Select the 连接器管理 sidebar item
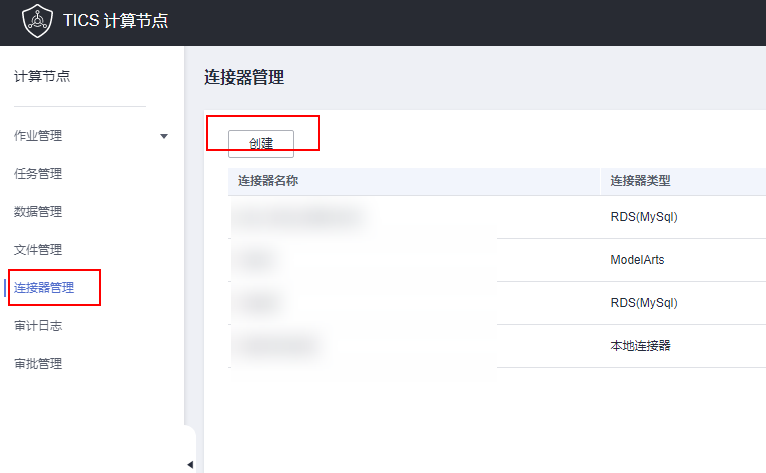Image resolution: width=766 pixels, height=473 pixels. [x=44, y=288]
